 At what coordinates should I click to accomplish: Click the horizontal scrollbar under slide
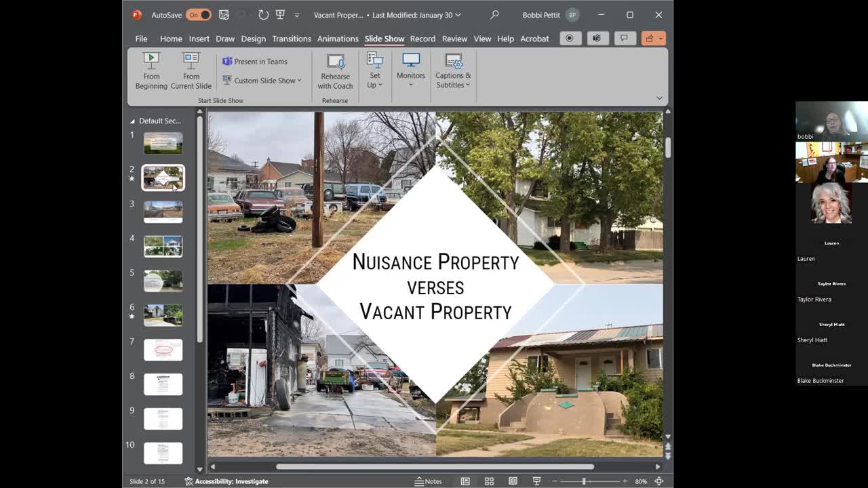point(435,466)
